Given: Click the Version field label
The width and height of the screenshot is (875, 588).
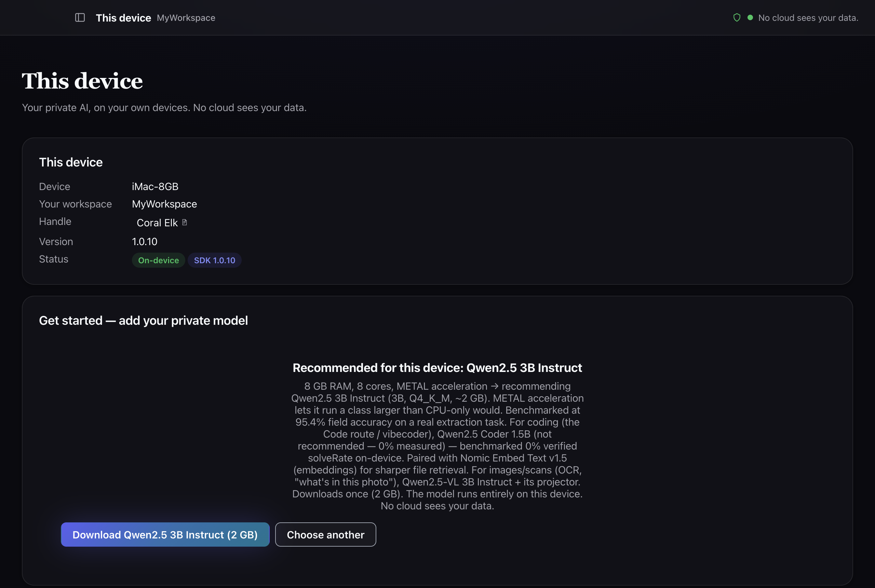Looking at the screenshot, I should (56, 241).
